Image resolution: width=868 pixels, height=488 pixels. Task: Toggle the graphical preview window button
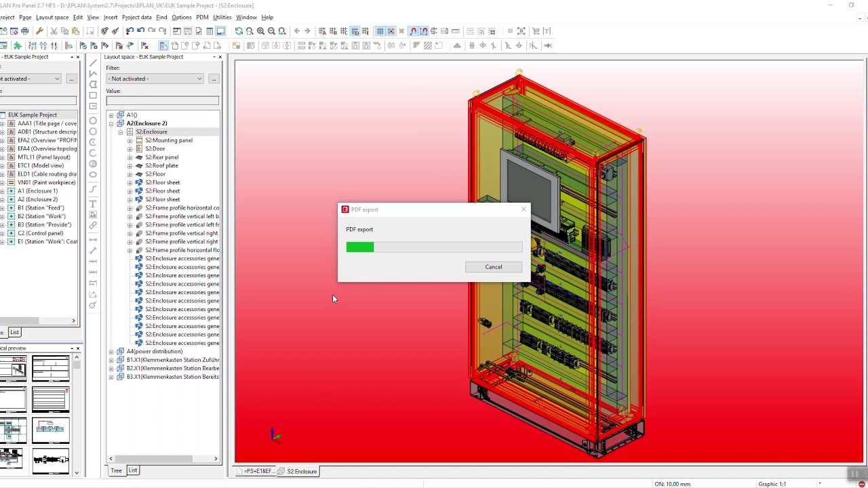(220, 31)
